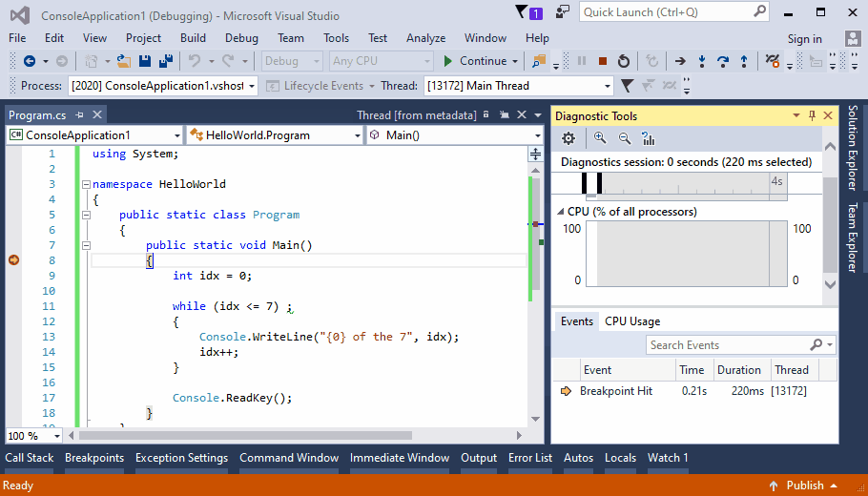Stop debugging with the red square
The image size is (868, 496).
pyautogui.click(x=603, y=61)
